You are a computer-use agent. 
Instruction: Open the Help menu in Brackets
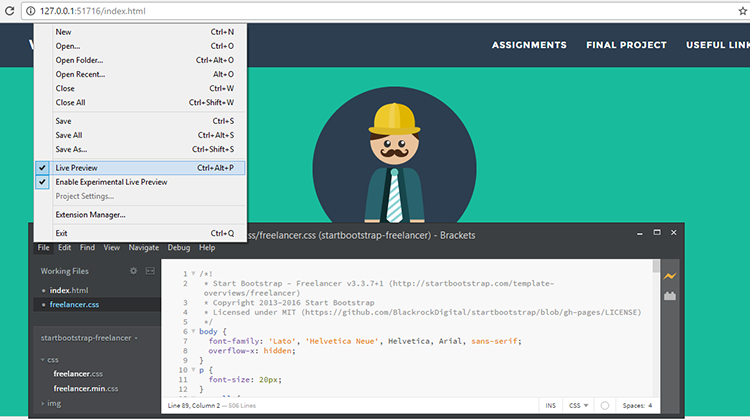[207, 247]
